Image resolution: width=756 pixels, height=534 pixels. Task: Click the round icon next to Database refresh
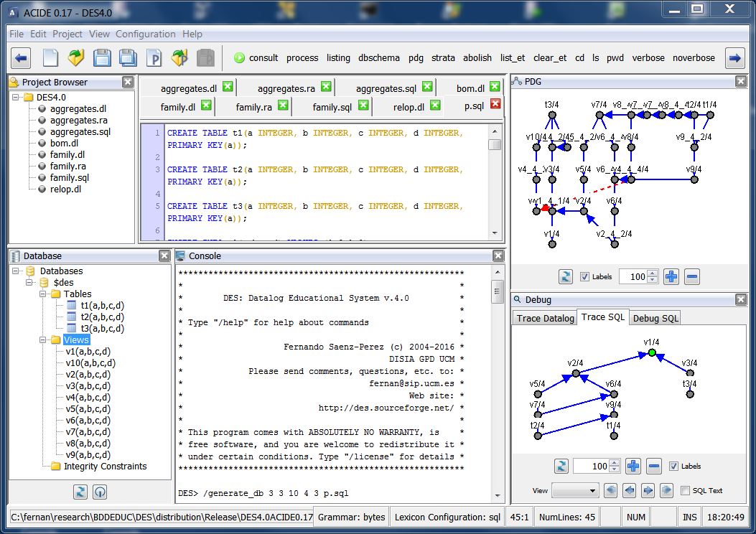100,492
